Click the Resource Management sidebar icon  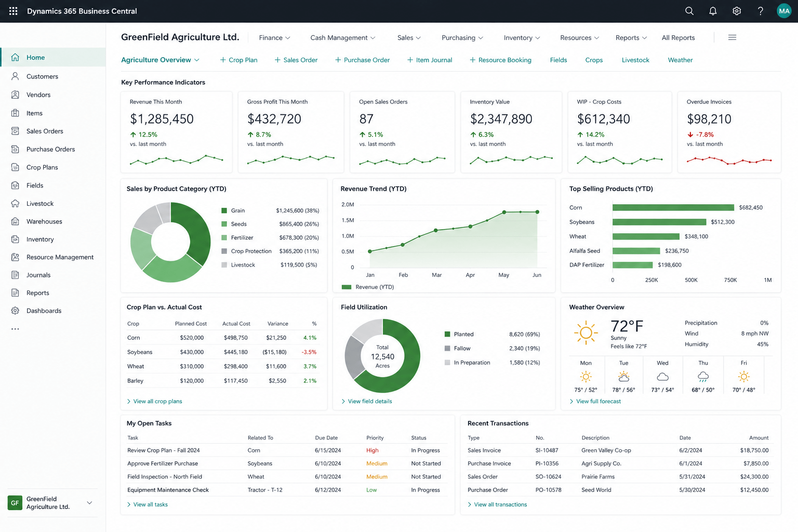(15, 257)
